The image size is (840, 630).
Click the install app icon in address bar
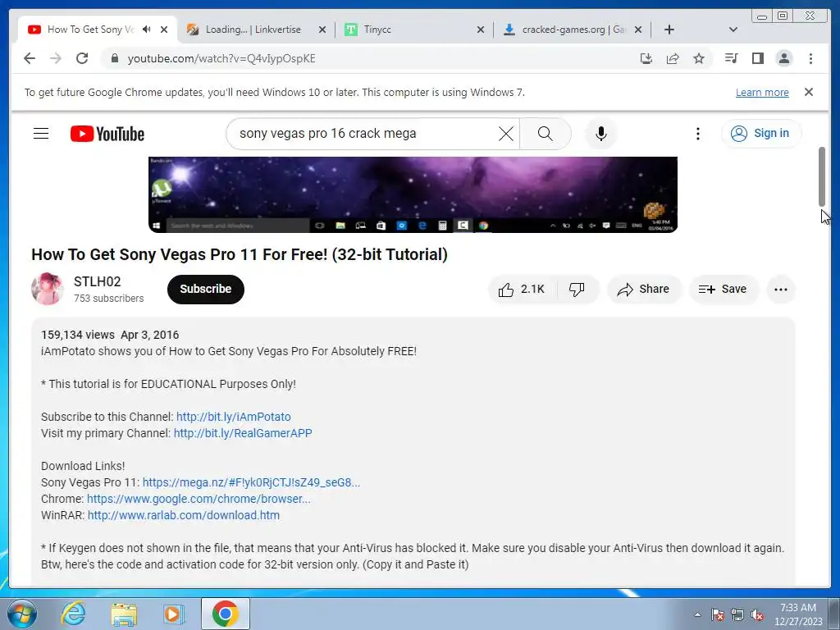646,58
